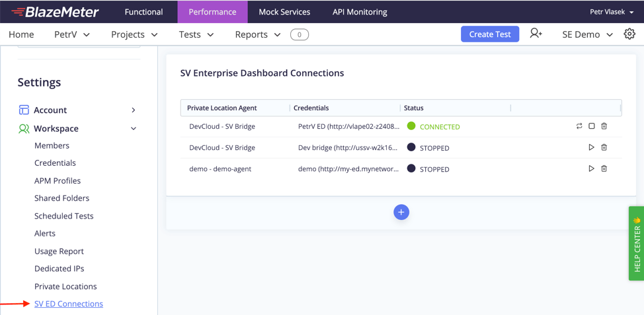
Task: Collapse the Workspace section chevron
Action: pyautogui.click(x=133, y=129)
